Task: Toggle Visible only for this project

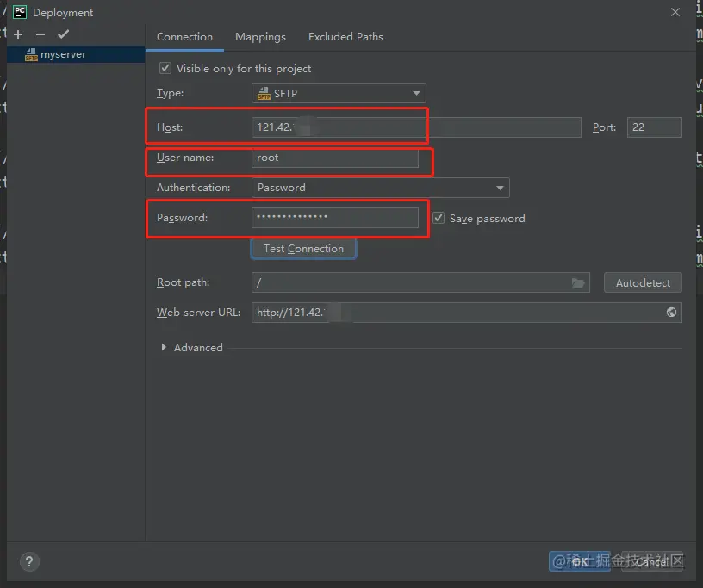Action: 166,68
